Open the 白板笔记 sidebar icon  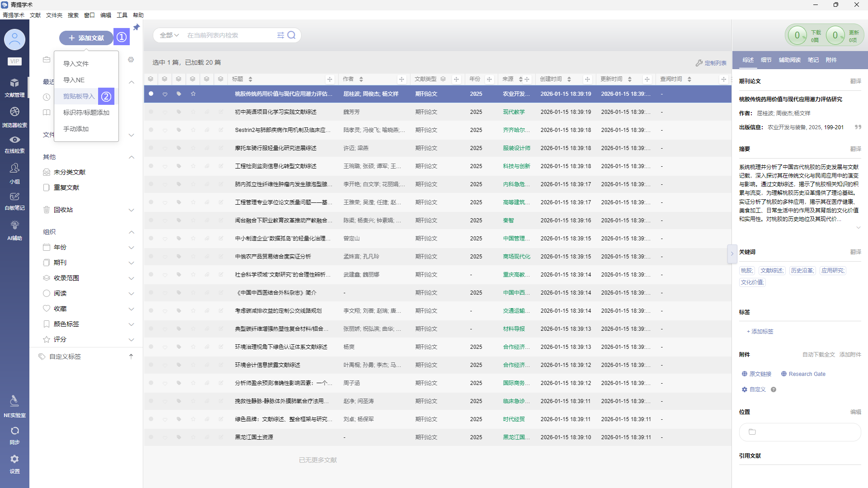pos(14,197)
